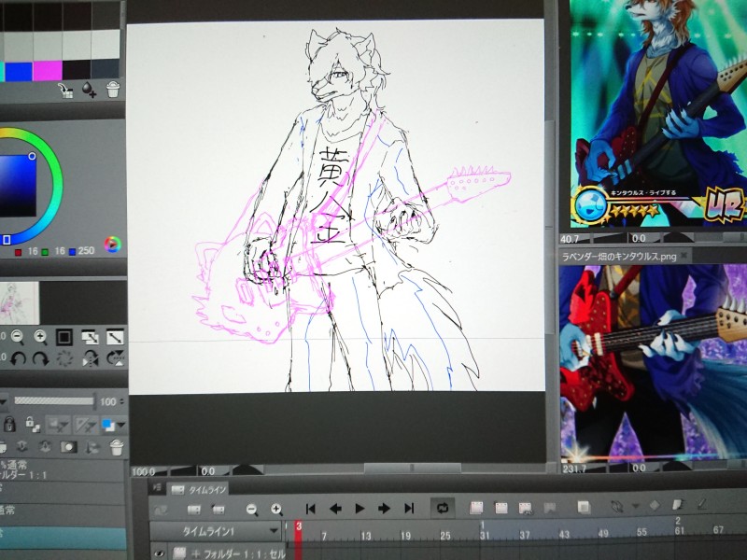Click the Navigator fit-to-screen icon
Image resolution: width=747 pixels, height=560 pixels.
click(90, 337)
